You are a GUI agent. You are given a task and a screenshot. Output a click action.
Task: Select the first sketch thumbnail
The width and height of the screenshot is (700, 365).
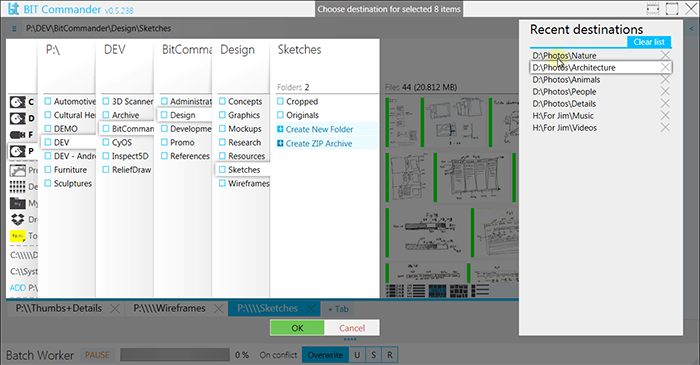click(x=403, y=122)
